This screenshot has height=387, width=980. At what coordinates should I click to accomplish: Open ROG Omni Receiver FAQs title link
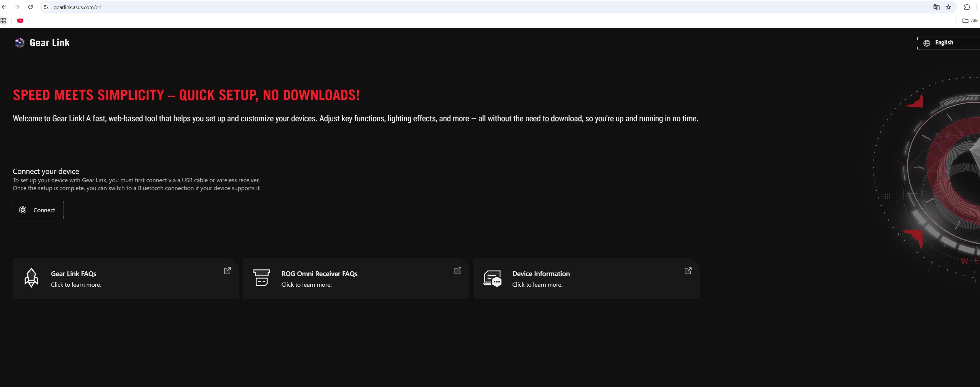[x=319, y=274]
